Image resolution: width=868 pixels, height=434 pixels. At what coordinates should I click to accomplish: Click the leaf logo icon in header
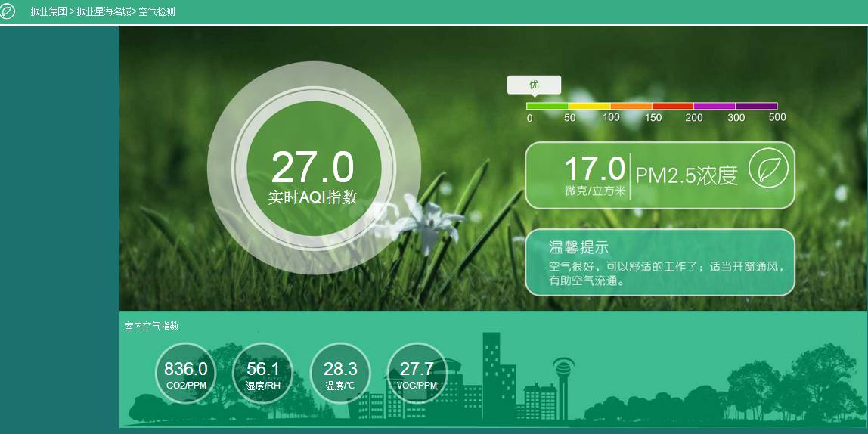click(7, 11)
